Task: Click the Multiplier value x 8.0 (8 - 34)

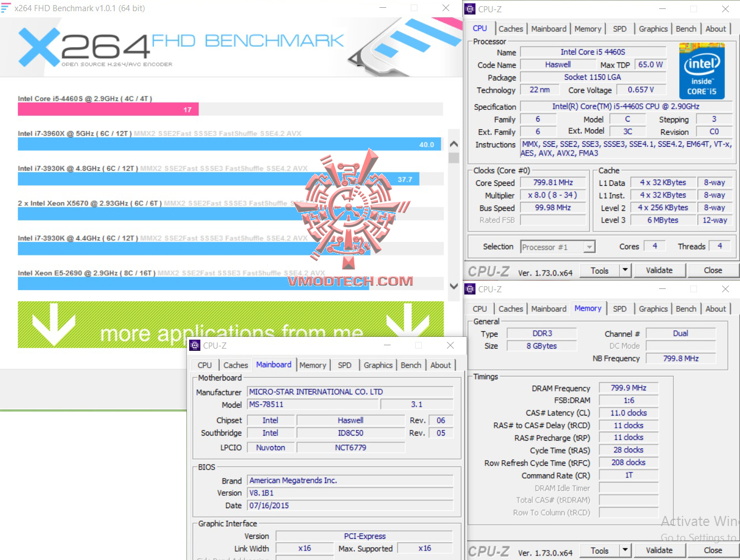Action: pos(553,195)
